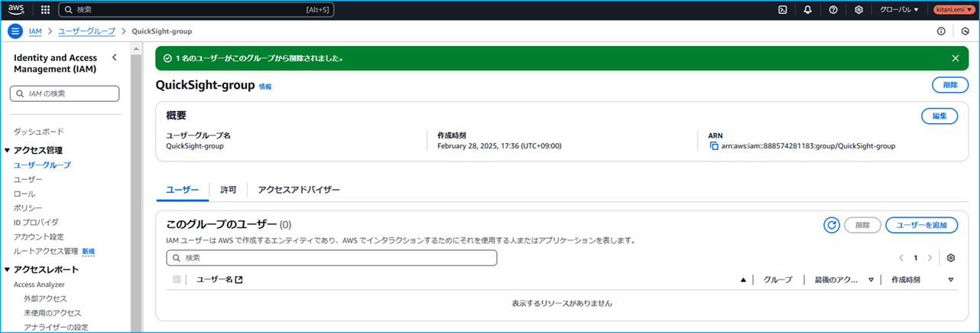Viewport: 980px width, 333px height.
Task: Open the グローバル region dropdown
Action: pyautogui.click(x=899, y=10)
